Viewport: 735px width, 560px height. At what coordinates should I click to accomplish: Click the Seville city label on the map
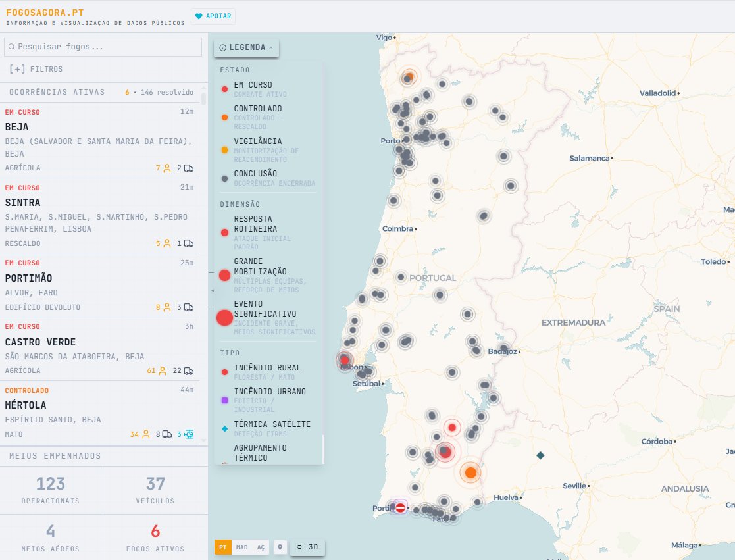(x=574, y=486)
